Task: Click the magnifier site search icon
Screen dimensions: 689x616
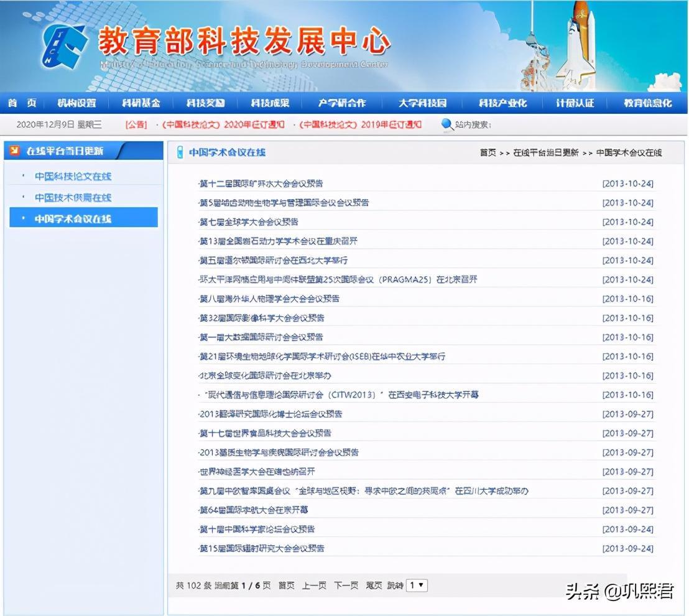Action: coord(446,124)
